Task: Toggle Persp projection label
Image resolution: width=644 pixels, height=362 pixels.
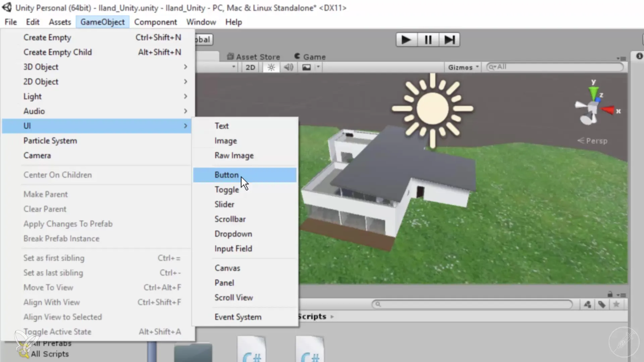Action: tap(593, 141)
